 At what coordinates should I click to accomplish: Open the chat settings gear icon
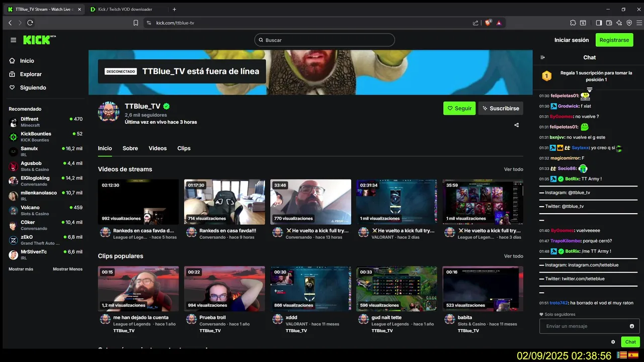[613, 342]
